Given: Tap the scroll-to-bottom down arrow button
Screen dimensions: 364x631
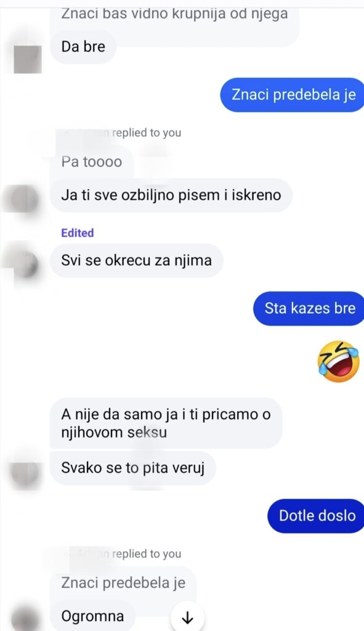Looking at the screenshot, I should 187,617.
